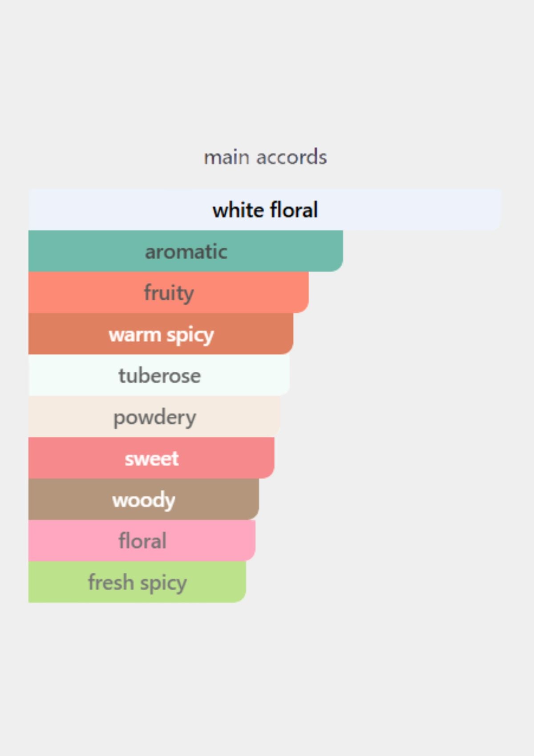Select the fresh spicy accord bar
This screenshot has width=534, height=756.
(137, 582)
